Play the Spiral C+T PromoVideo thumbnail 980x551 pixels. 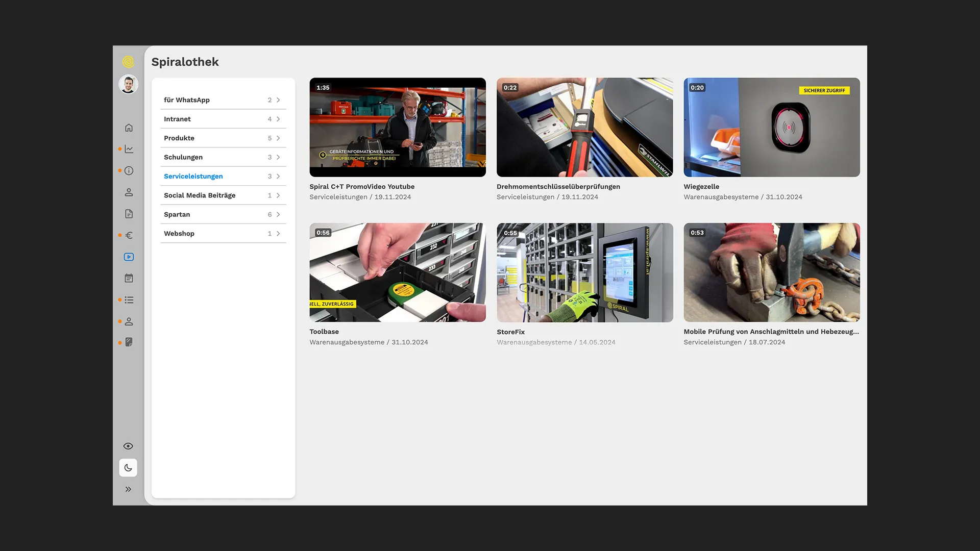(398, 128)
